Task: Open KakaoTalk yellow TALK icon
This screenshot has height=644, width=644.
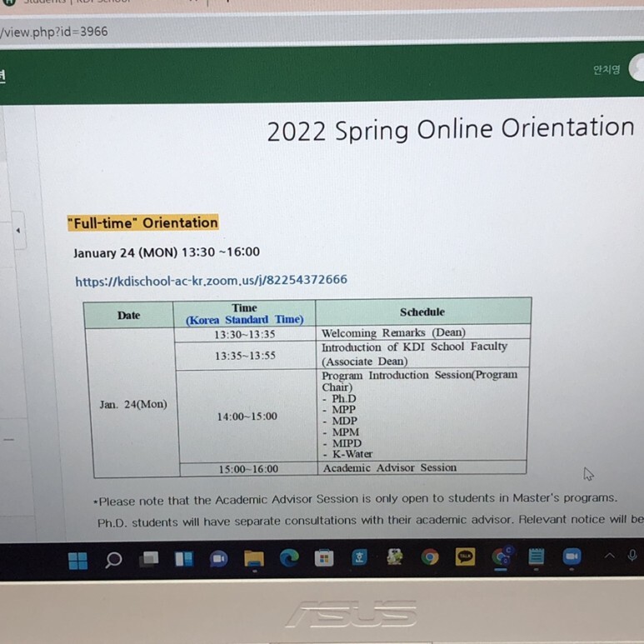Action: [x=466, y=557]
